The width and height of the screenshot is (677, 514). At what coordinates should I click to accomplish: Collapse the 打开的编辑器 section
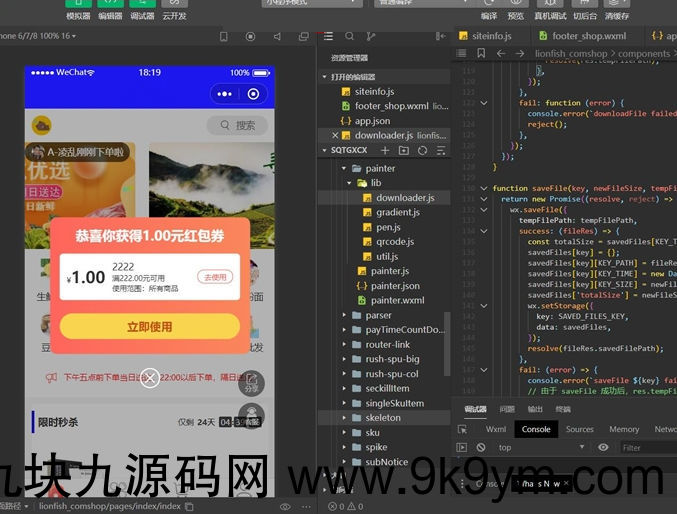324,76
